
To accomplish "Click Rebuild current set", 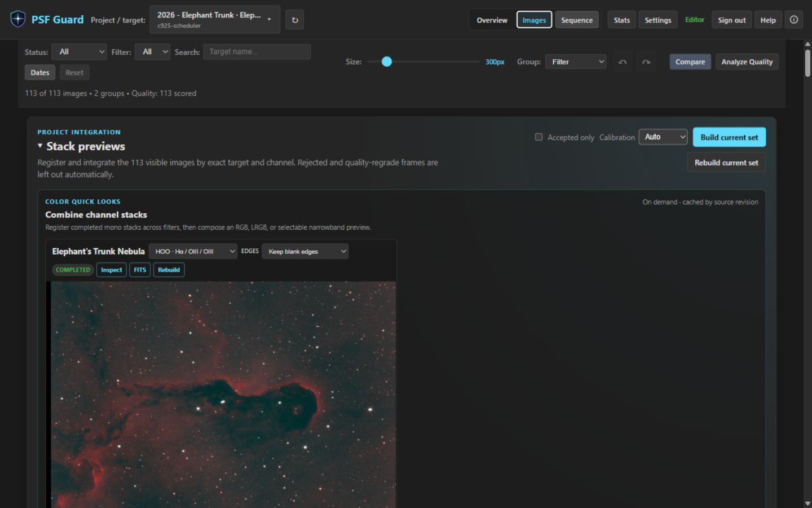I will pos(726,163).
